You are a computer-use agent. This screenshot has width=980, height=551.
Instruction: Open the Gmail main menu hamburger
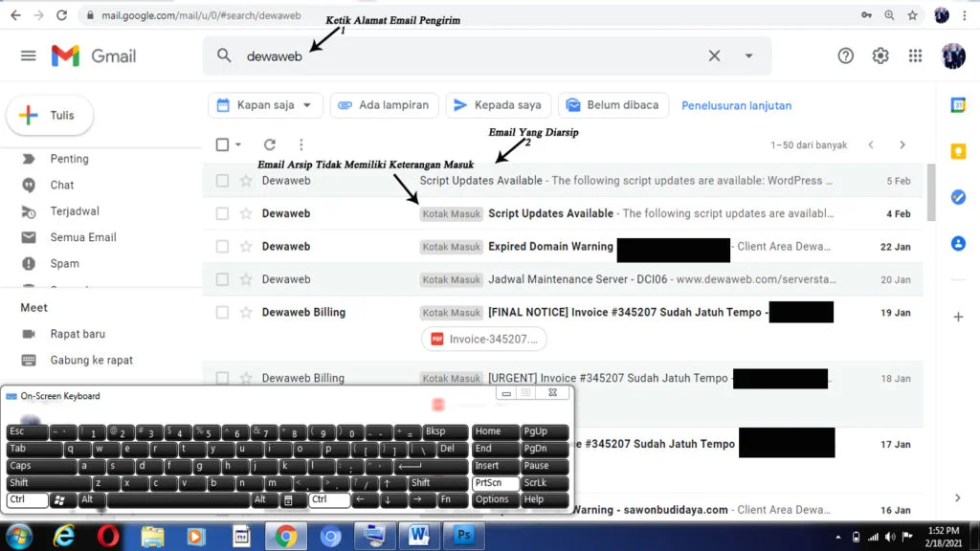[x=28, y=55]
